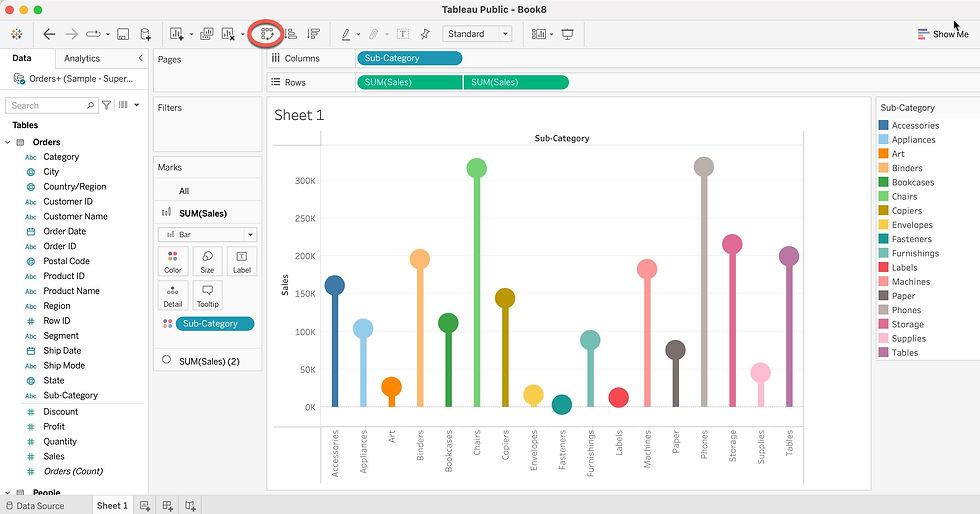Image resolution: width=980 pixels, height=514 pixels.
Task: Click the Tooltip marks card button
Action: click(x=208, y=296)
